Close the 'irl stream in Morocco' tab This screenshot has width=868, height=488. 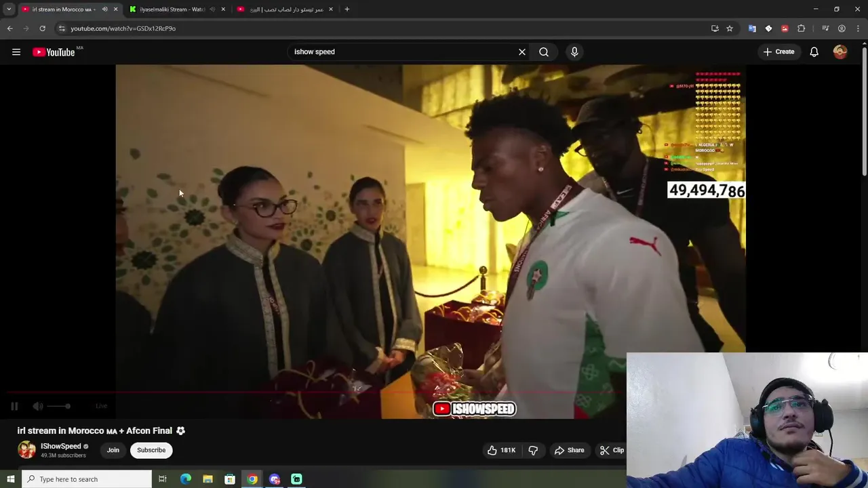click(x=115, y=9)
